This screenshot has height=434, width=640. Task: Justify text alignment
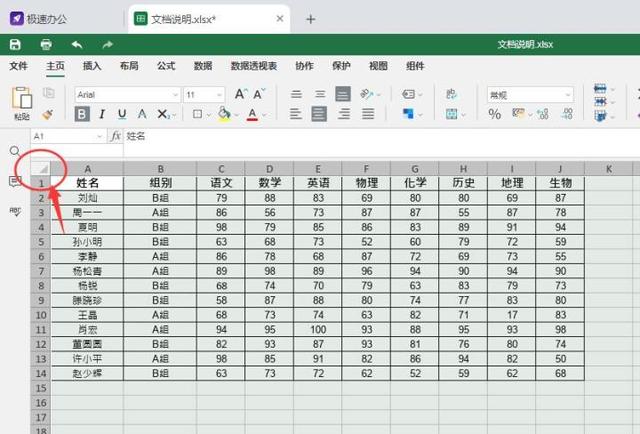(368, 114)
